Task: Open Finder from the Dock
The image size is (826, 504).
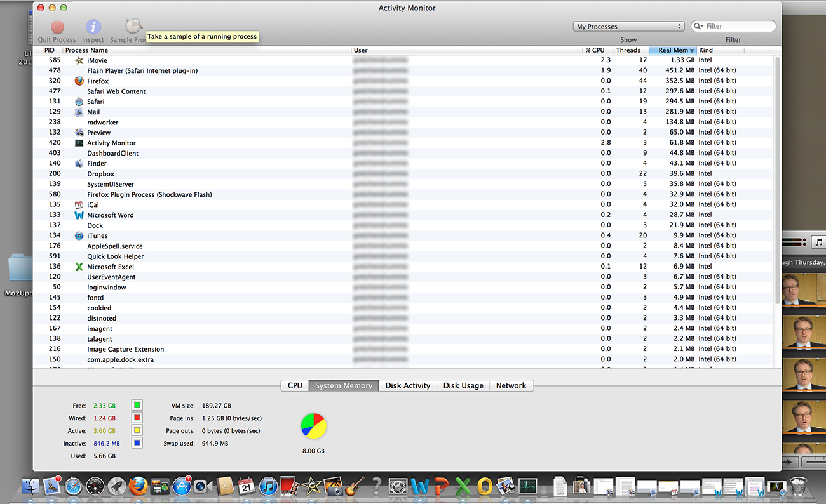Action: [30, 487]
